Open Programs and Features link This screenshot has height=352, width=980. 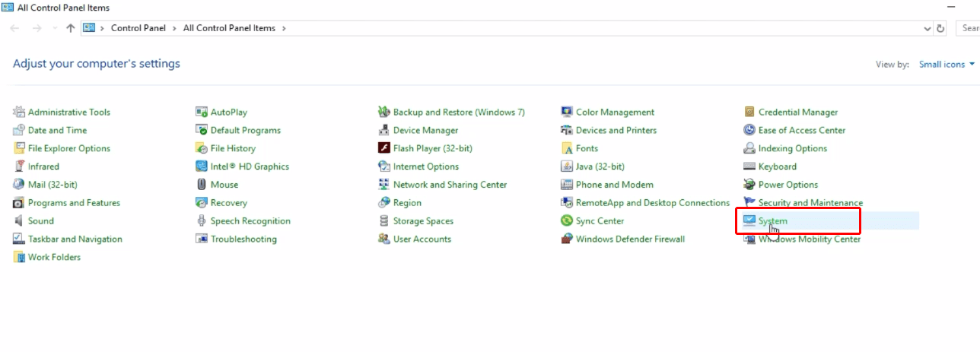click(74, 203)
